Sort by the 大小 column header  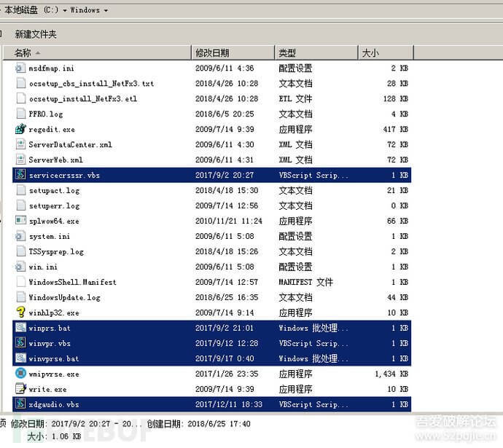[x=386, y=52]
